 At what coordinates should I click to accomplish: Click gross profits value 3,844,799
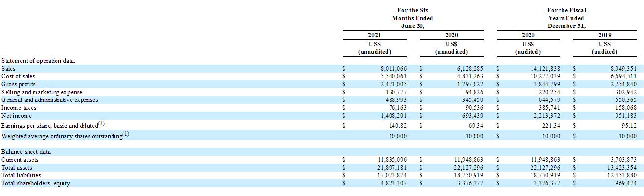(547, 84)
